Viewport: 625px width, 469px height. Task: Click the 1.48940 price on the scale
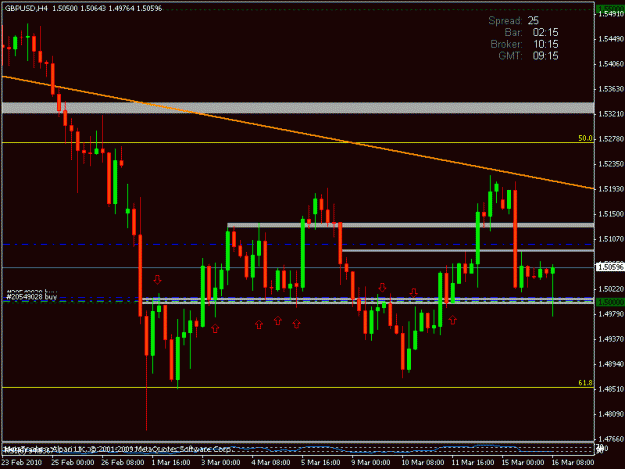611,364
